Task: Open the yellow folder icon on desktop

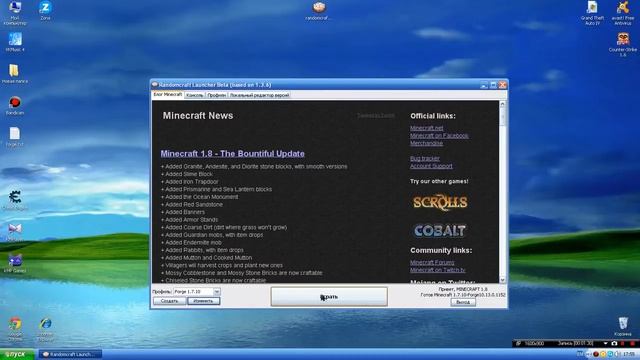Action: 15,74
